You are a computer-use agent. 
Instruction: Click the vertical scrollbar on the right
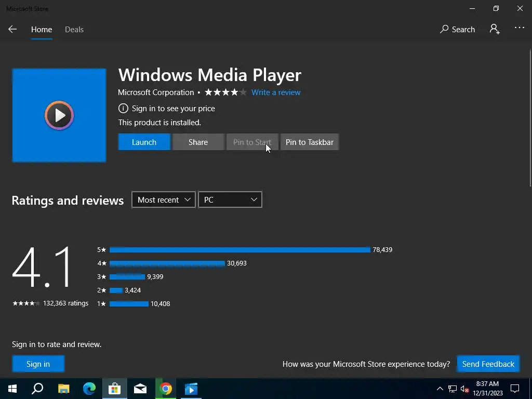[530, 118]
